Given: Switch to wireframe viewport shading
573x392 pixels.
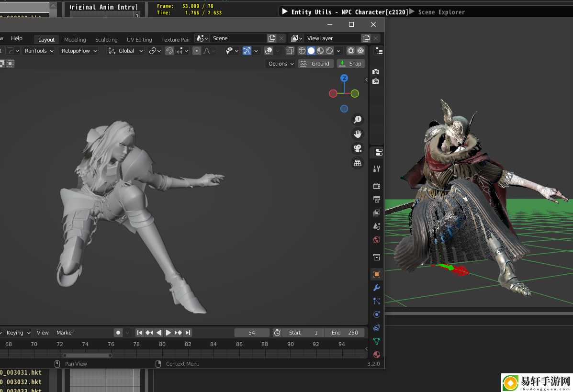Looking at the screenshot, I should (302, 51).
